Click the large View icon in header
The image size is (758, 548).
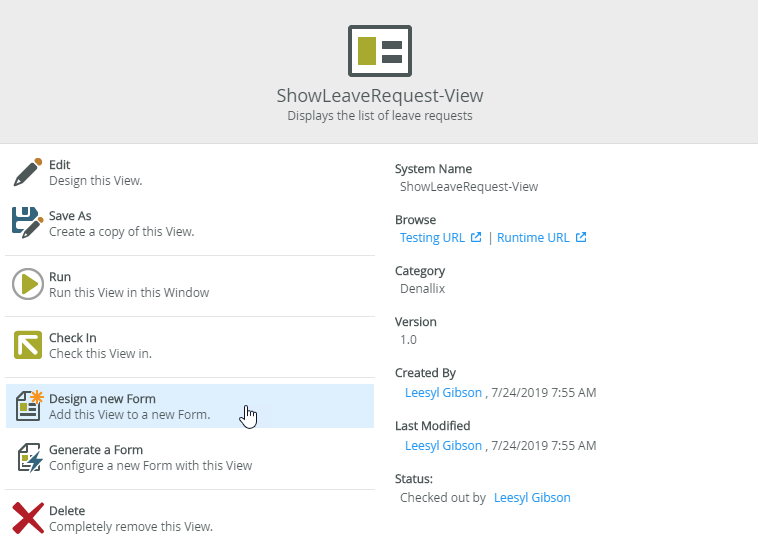[379, 51]
